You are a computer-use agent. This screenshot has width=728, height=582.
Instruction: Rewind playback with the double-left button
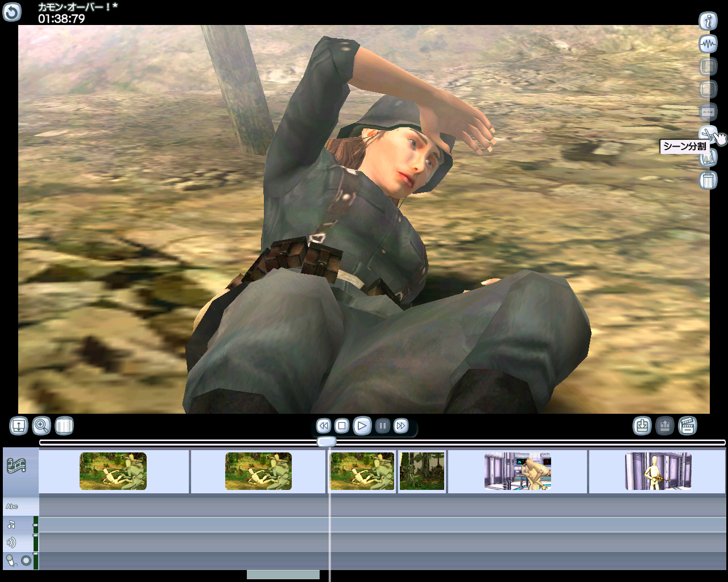[324, 426]
